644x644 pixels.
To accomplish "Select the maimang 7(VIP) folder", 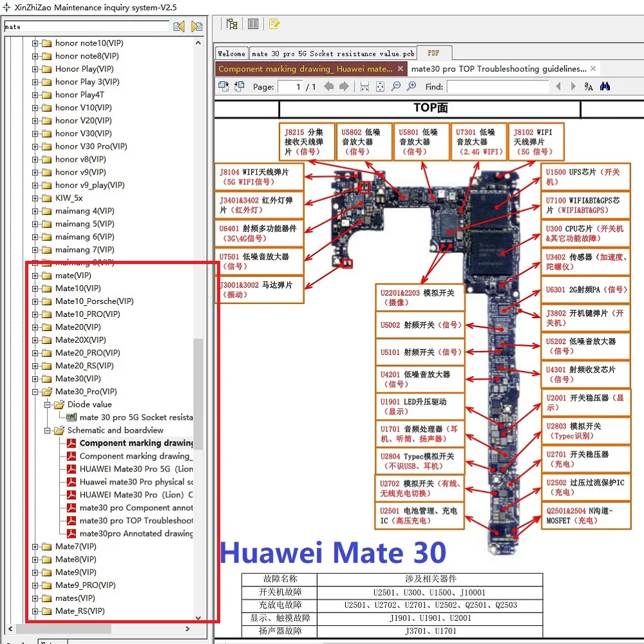I will [x=84, y=250].
